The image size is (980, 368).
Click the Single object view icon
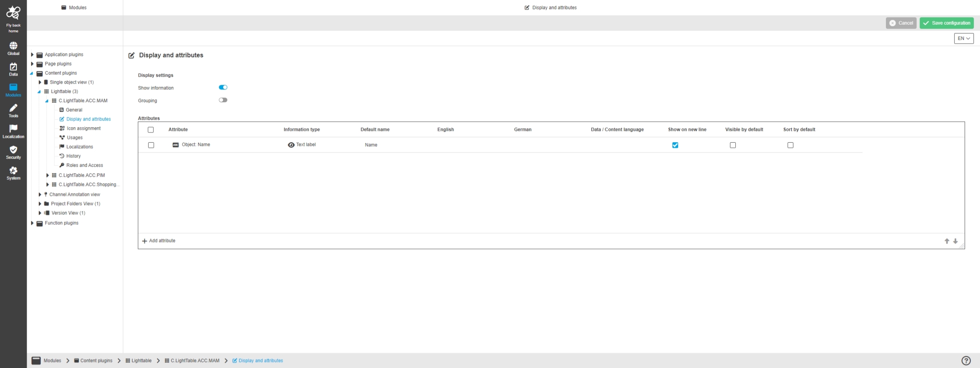coord(46,82)
